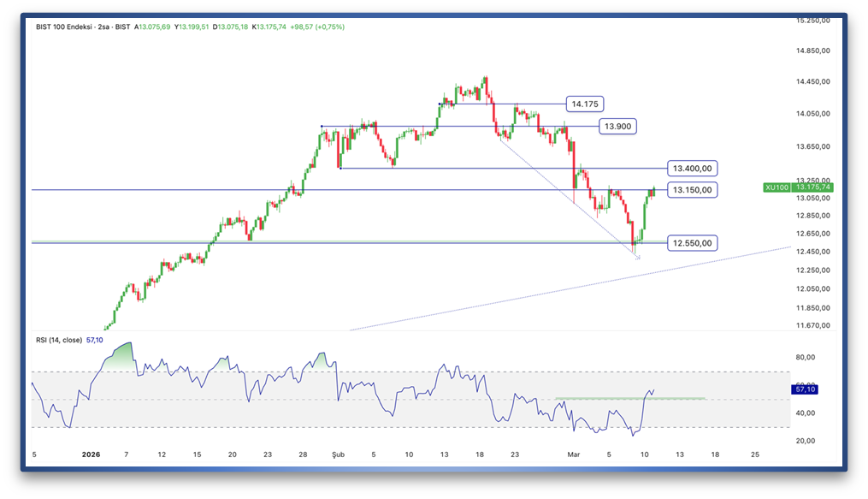Viewport: 868px width, 499px height.
Task: Click the 2sa interval label in the chart header
Action: [x=103, y=27]
